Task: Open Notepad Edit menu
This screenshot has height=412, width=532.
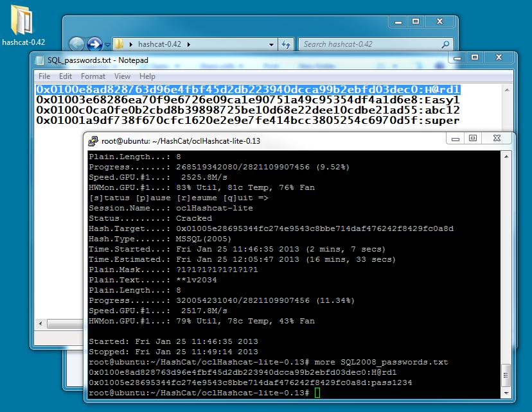Action: 66,76
